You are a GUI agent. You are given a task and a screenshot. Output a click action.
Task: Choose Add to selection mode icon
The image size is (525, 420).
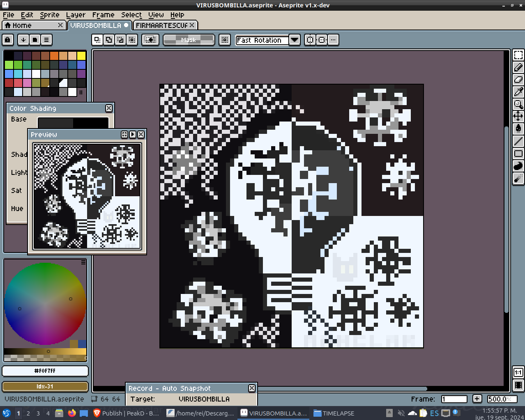click(x=108, y=40)
